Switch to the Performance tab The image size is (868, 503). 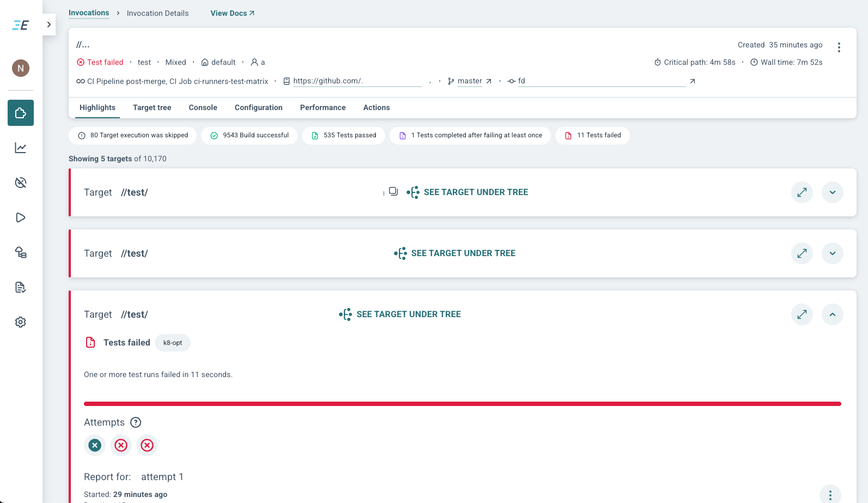(323, 107)
